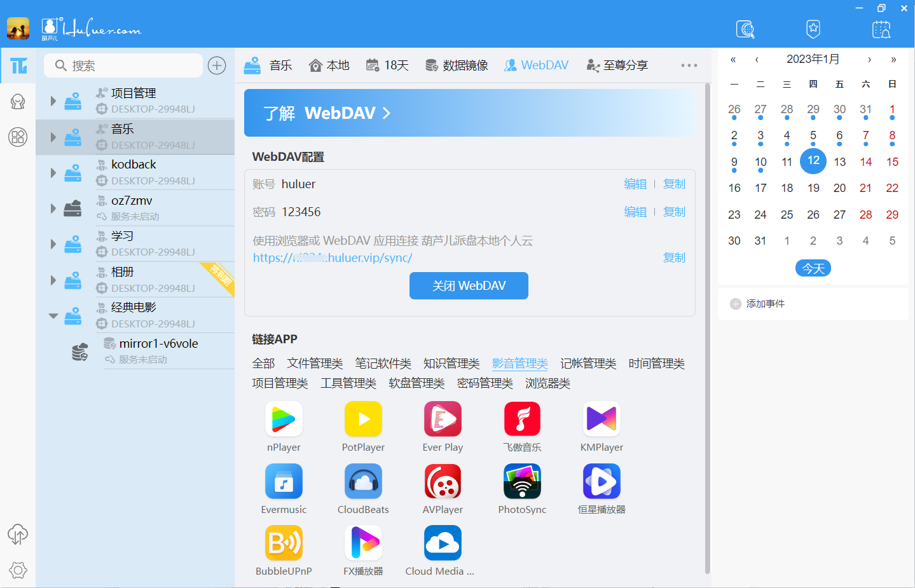Expand the kodback folder arrow

click(x=53, y=172)
